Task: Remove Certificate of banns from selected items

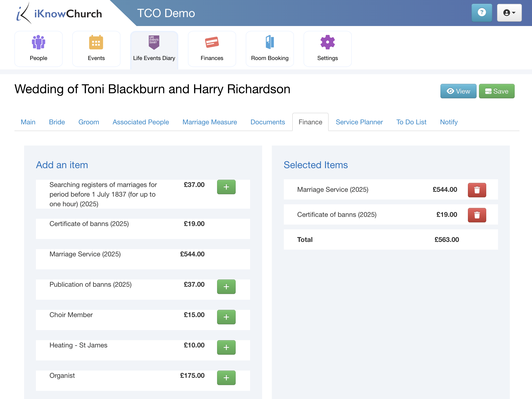Action: click(x=477, y=215)
